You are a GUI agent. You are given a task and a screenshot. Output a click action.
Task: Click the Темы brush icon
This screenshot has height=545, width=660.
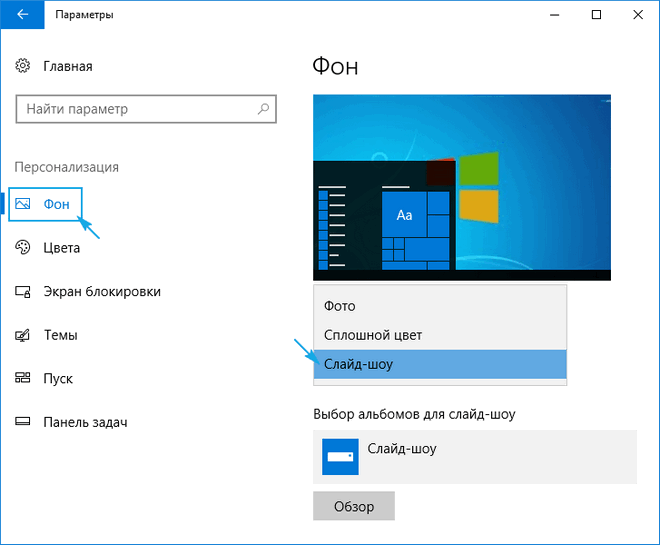point(24,336)
